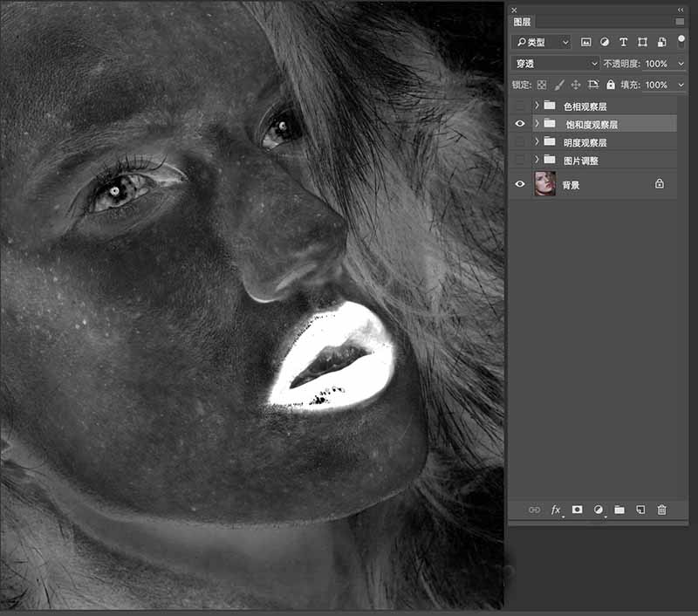The width and height of the screenshot is (698, 616).
Task: Toggle the layer filter on/off switch
Action: pos(681,40)
